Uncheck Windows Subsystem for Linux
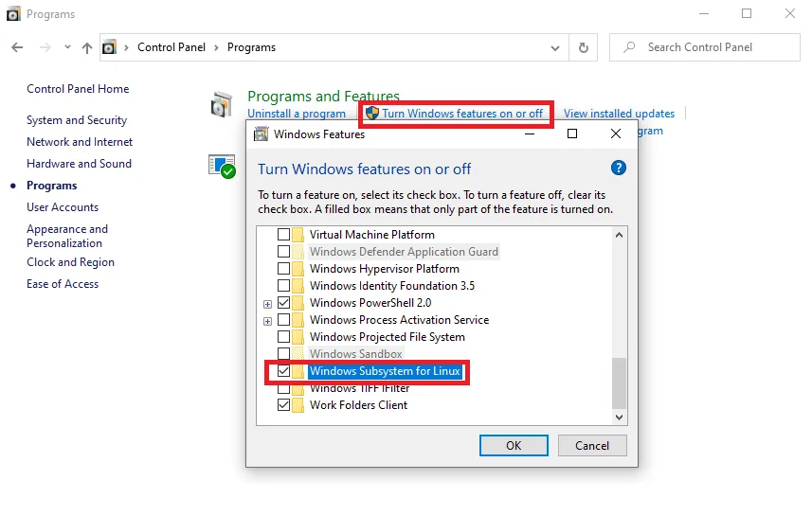The height and width of the screenshot is (516, 812). click(283, 371)
